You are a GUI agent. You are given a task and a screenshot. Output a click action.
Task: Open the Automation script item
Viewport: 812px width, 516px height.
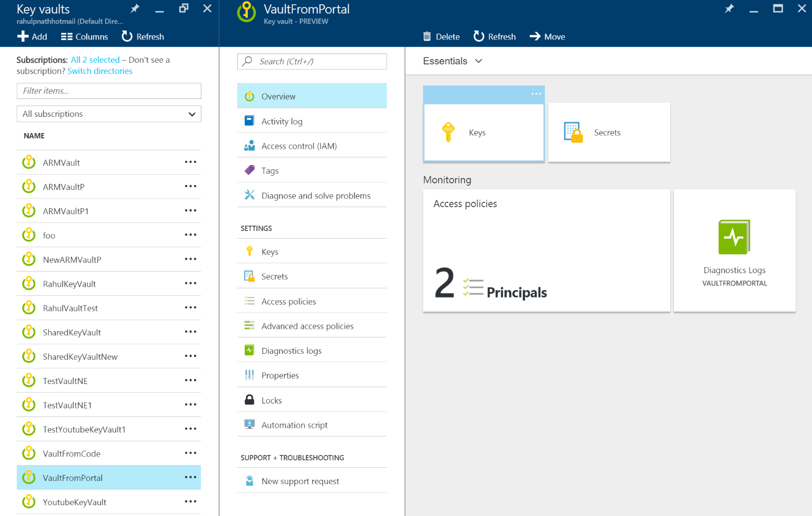pyautogui.click(x=312, y=425)
